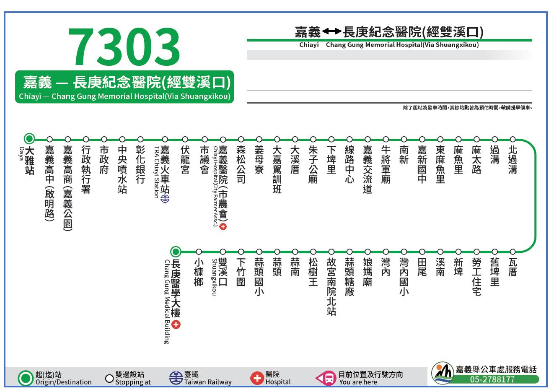Click the header title 嘉義↔長庚紀念醫院(經雙溪口)
554x392 pixels.
click(x=389, y=31)
